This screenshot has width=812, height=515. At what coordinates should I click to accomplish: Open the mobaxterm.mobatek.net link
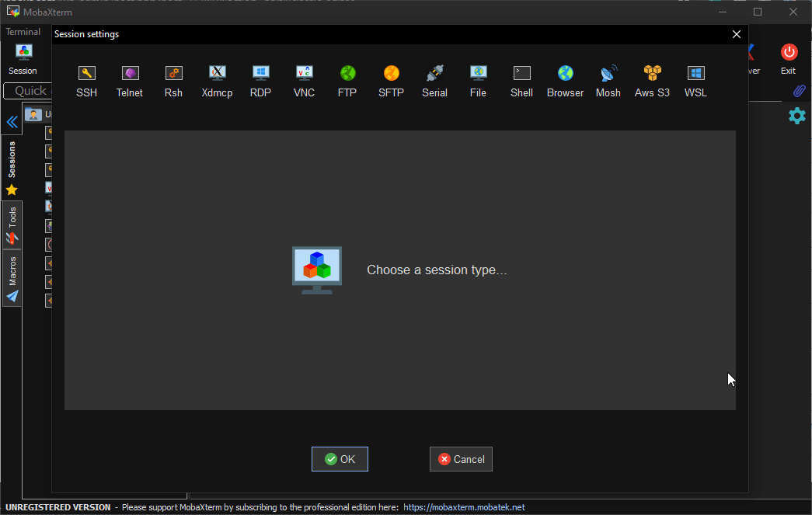tap(464, 507)
